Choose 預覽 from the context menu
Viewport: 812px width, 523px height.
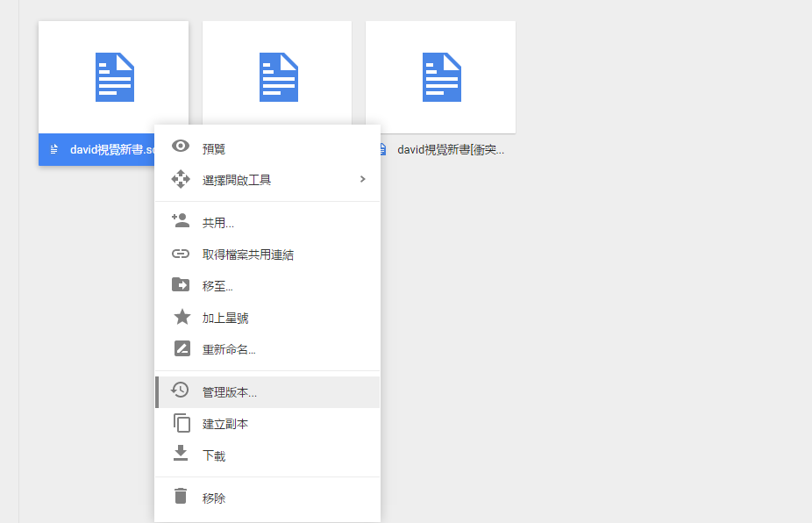pos(267,149)
